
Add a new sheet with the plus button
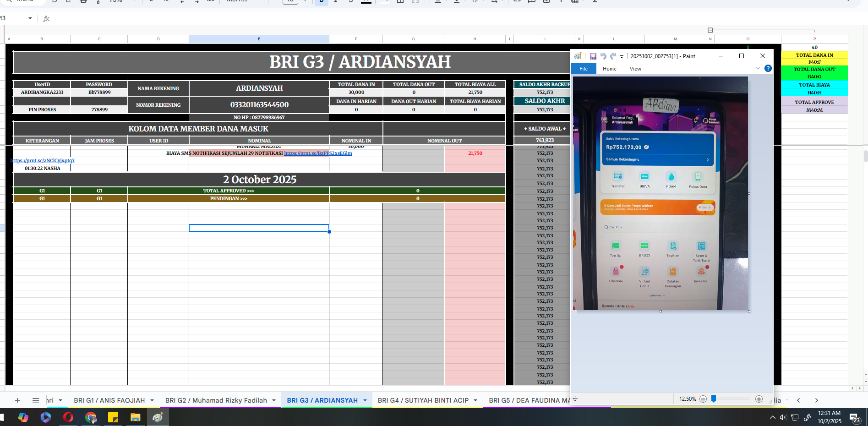pyautogui.click(x=17, y=400)
